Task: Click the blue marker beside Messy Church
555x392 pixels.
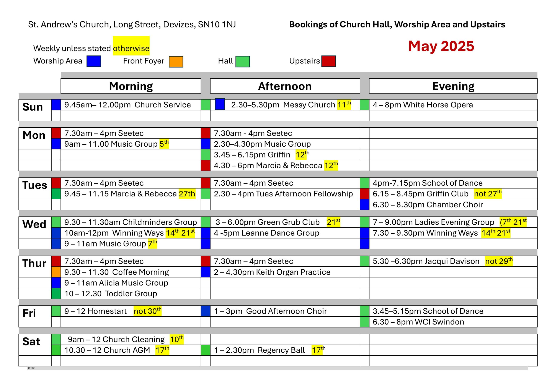Action: pyautogui.click(x=220, y=104)
